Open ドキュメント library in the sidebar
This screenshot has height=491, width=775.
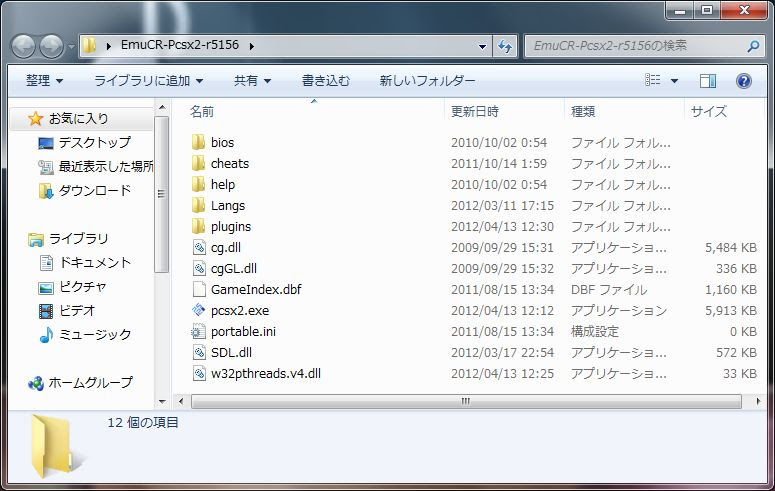pos(94,263)
